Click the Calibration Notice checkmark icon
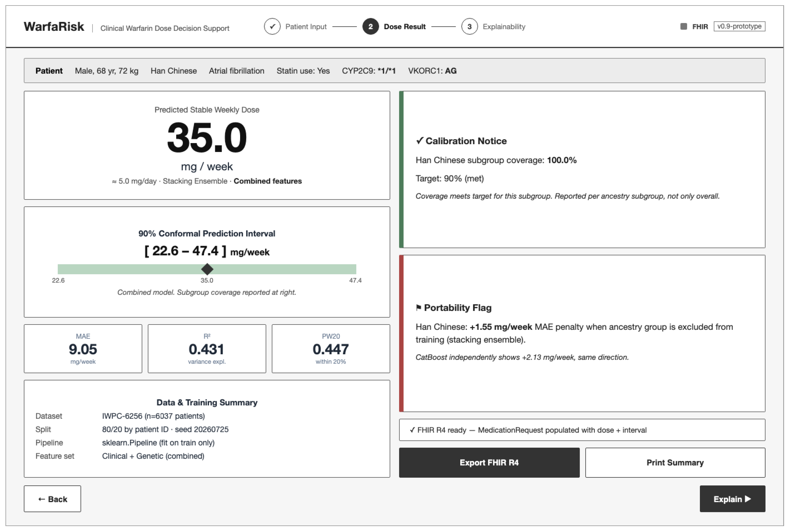 [x=419, y=140]
